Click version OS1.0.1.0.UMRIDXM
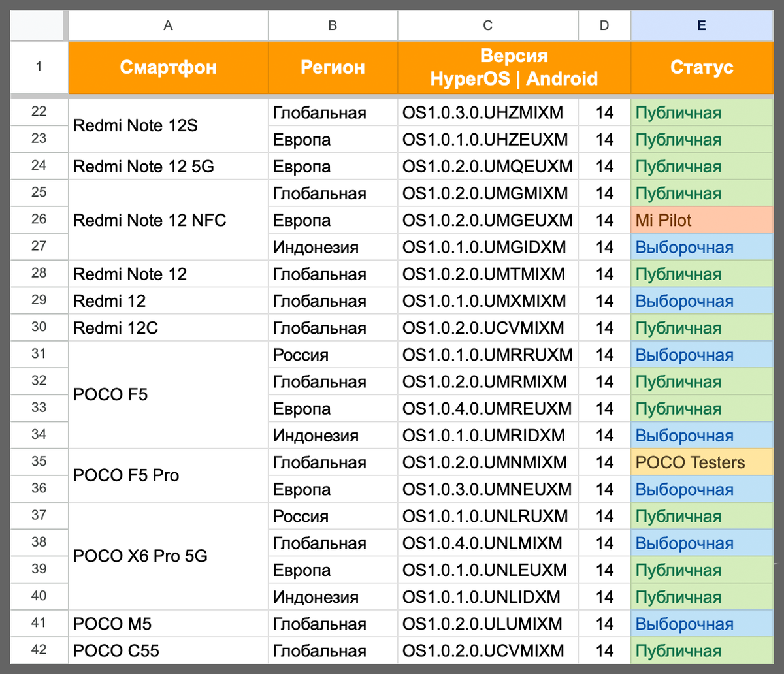This screenshot has height=674, width=784. (x=488, y=436)
